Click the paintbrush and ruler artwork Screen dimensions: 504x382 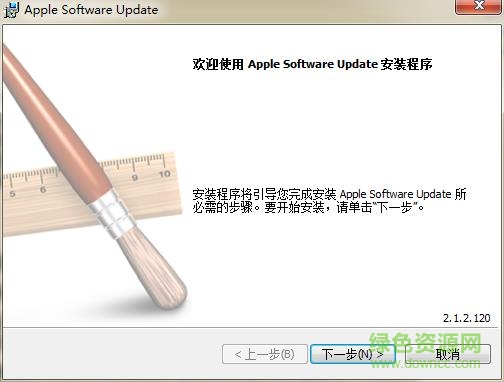click(x=95, y=177)
